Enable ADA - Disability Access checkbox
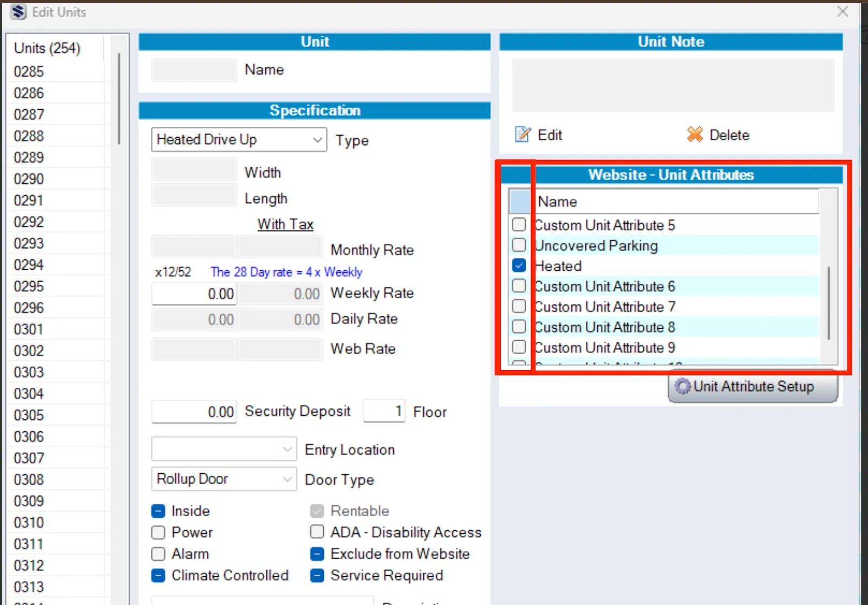This screenshot has height=605, width=868. coord(317,532)
